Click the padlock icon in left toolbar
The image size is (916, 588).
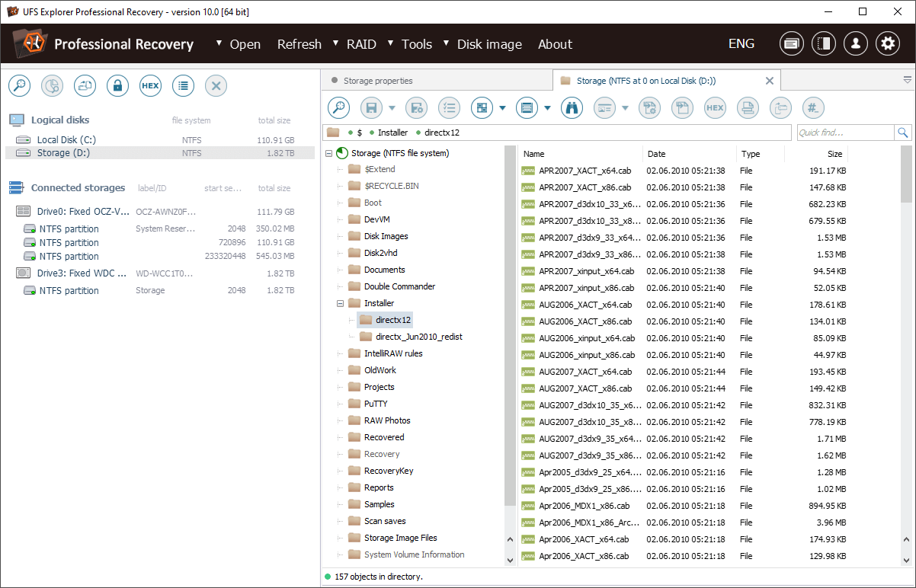(117, 86)
